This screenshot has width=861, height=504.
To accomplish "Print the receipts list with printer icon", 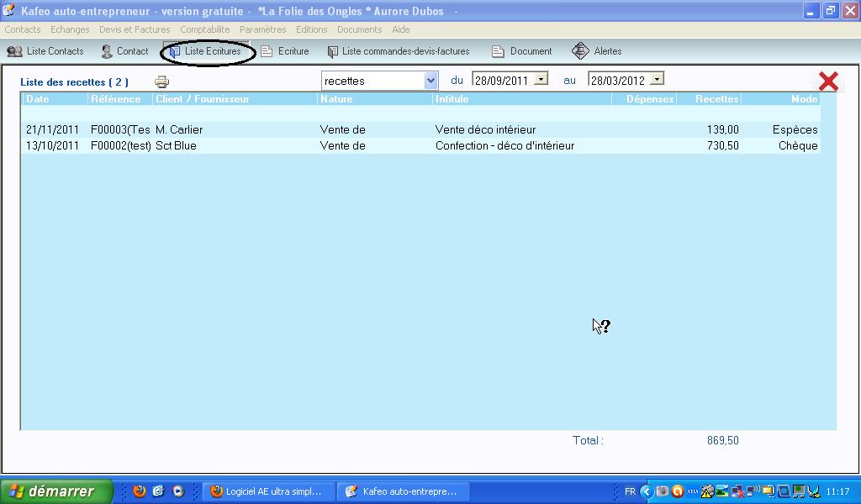I will 162,81.
